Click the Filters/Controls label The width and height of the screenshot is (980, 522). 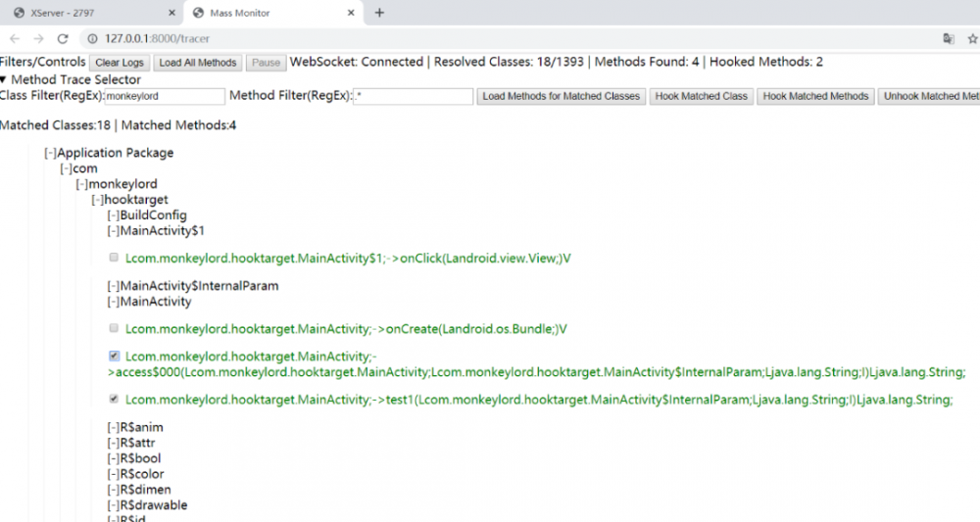pyautogui.click(x=42, y=62)
